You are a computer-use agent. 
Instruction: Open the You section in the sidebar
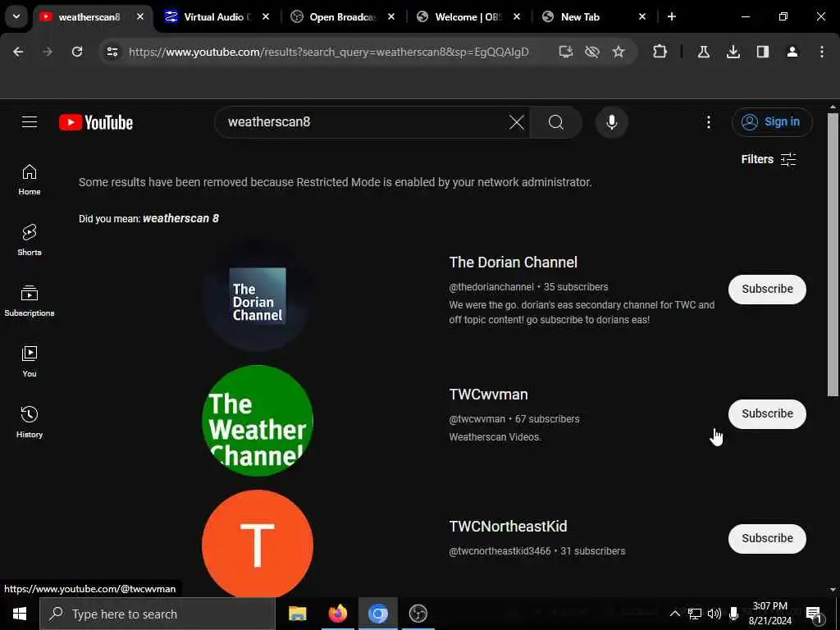pyautogui.click(x=30, y=362)
